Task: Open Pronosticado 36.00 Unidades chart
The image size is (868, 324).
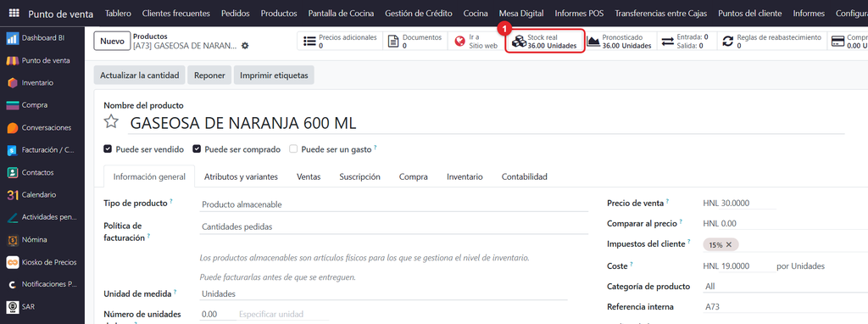Action: pos(620,42)
